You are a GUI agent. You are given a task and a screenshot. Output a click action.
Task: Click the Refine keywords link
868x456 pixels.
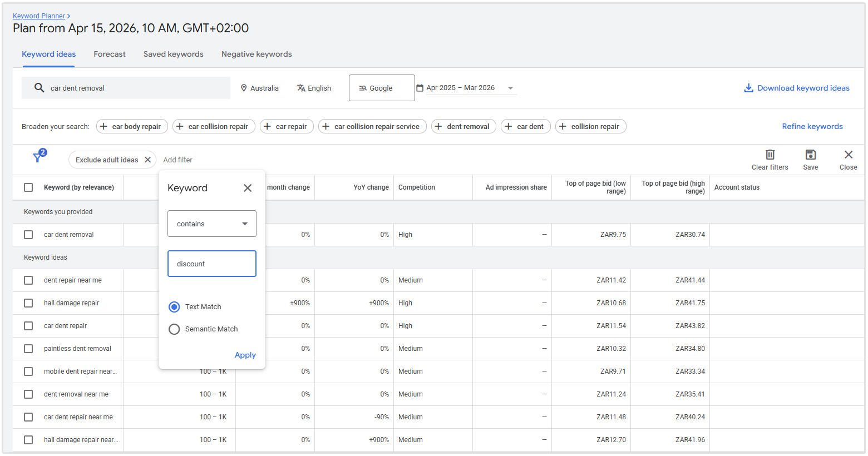812,126
